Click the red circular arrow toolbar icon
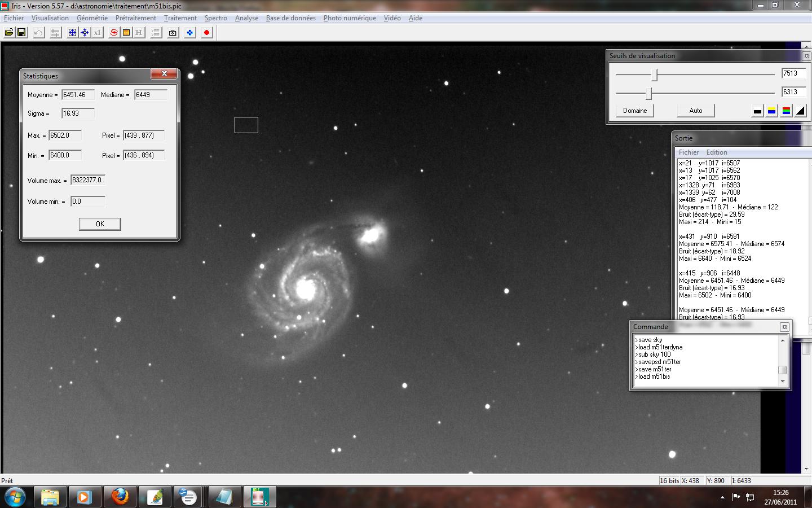Screen dimensions: 812x508 point(114,33)
